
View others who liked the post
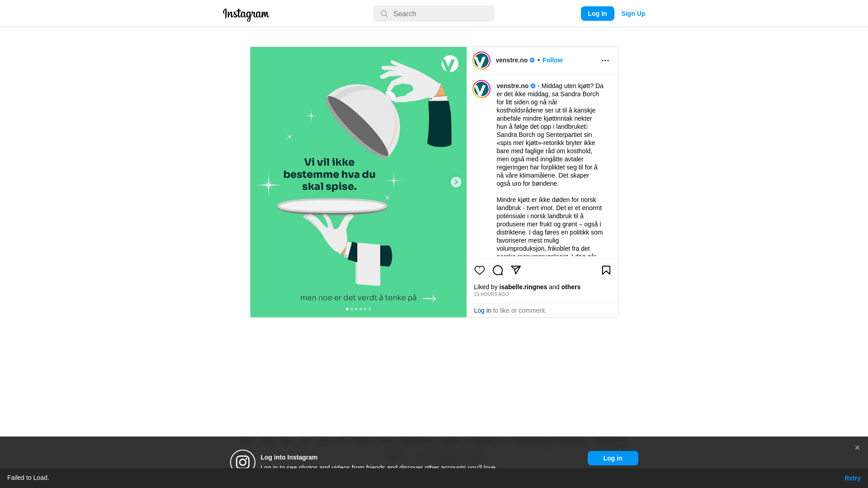tap(571, 287)
